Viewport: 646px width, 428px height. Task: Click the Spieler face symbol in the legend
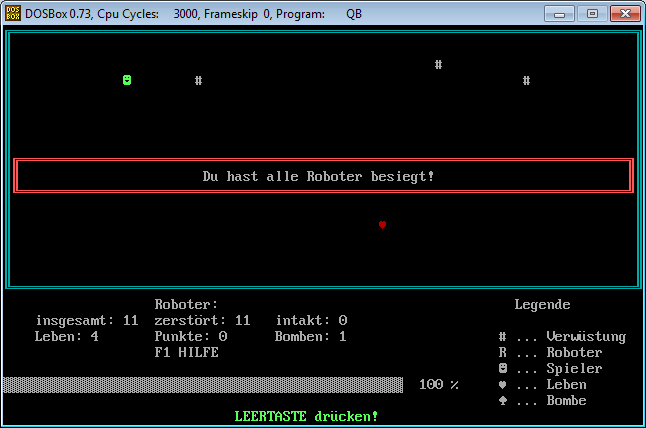(502, 368)
